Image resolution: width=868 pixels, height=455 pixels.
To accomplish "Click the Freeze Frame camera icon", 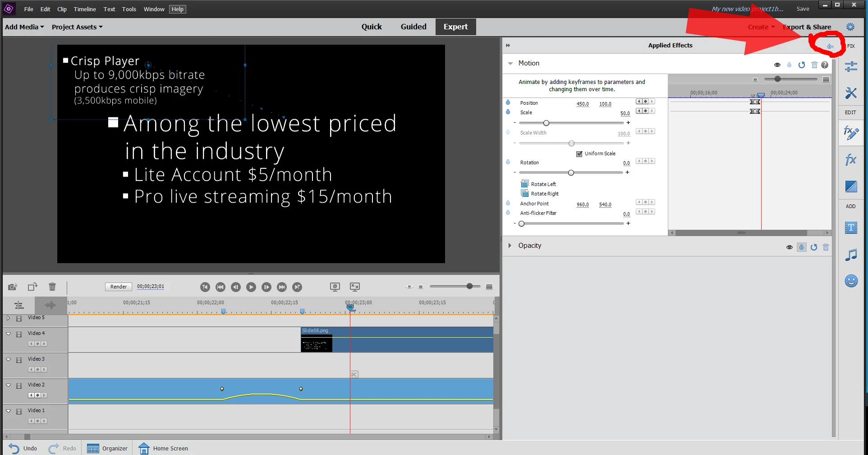I will point(13,287).
